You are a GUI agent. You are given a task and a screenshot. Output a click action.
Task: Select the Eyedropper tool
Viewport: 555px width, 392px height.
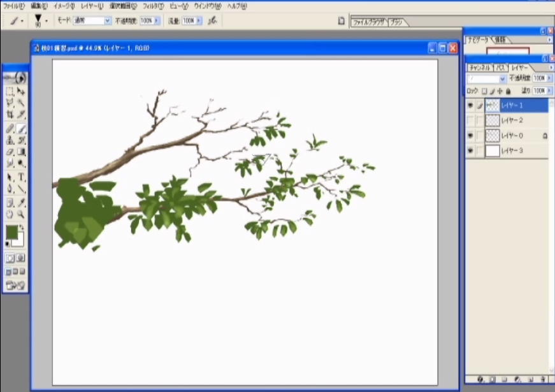21,203
